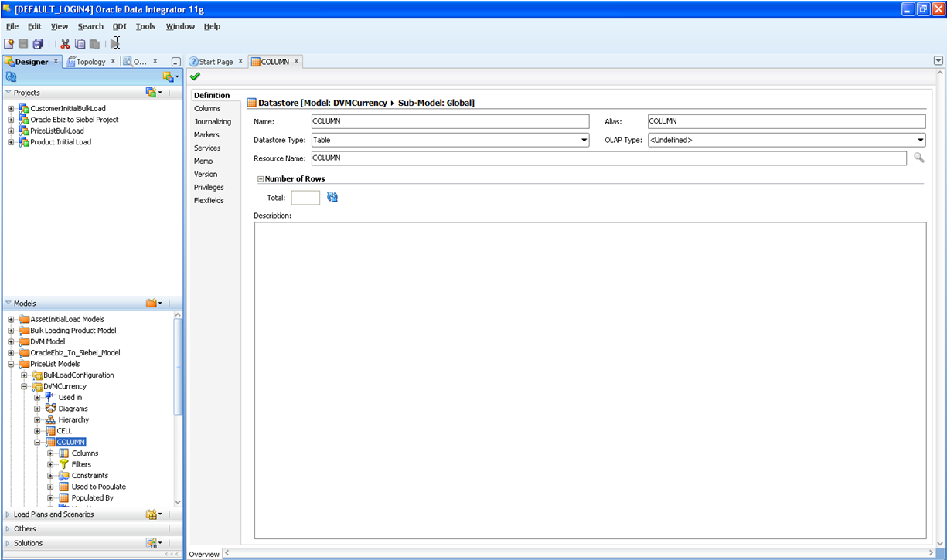Click the Models tree vertical scrollbar
This screenshot has width=947, height=560.
pos(178,367)
